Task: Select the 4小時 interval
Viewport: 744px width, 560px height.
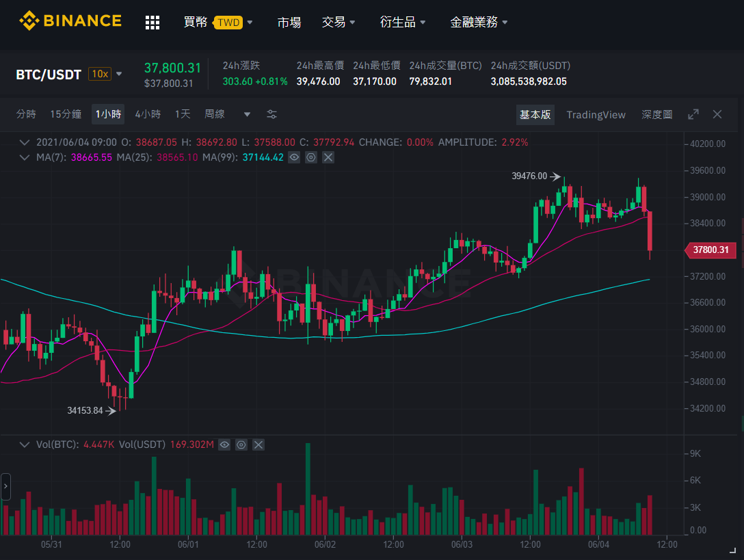Action: 148,114
